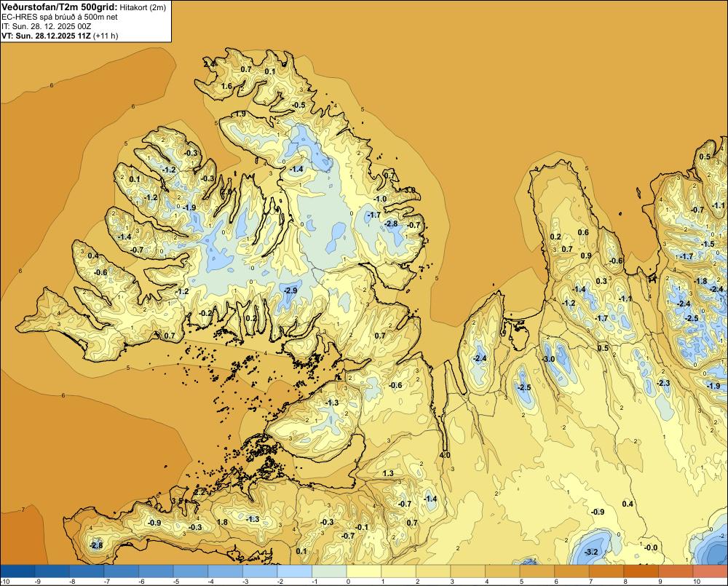Click the '1.8' temperature value on the map
The width and height of the screenshot is (728, 586).
[222, 523]
